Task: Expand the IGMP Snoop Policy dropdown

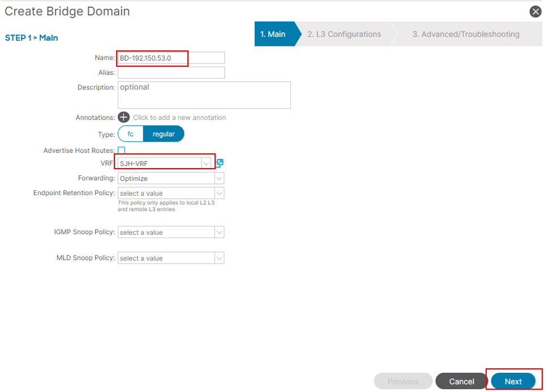Action: (x=219, y=232)
